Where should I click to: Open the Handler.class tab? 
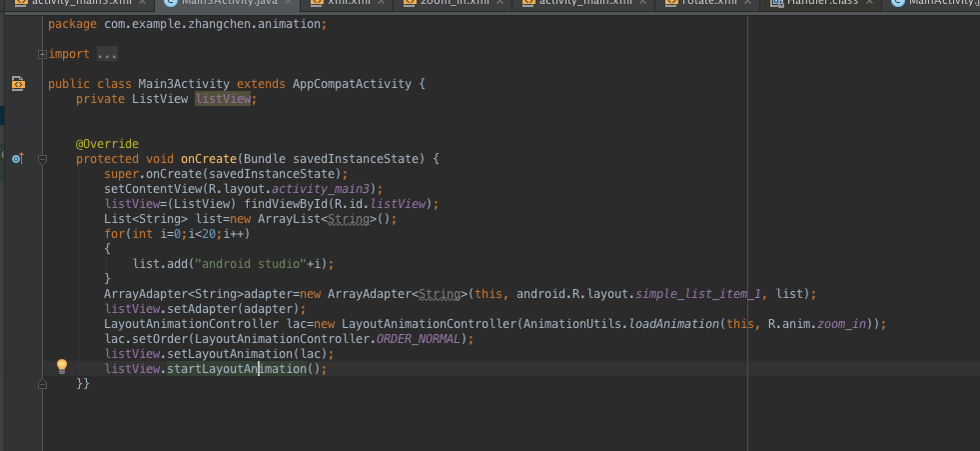[x=818, y=3]
